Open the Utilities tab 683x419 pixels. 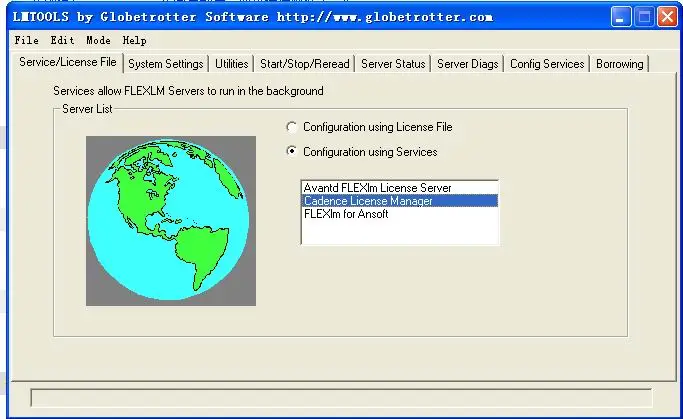point(231,64)
